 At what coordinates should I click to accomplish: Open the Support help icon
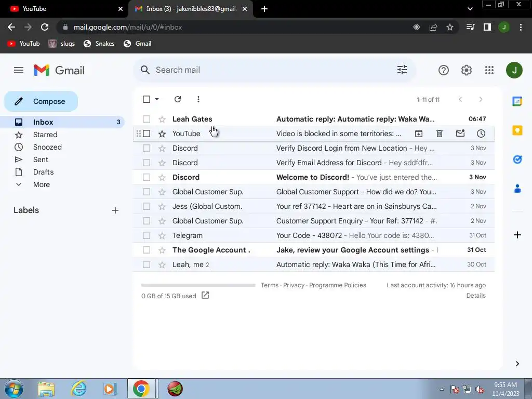[444, 70]
